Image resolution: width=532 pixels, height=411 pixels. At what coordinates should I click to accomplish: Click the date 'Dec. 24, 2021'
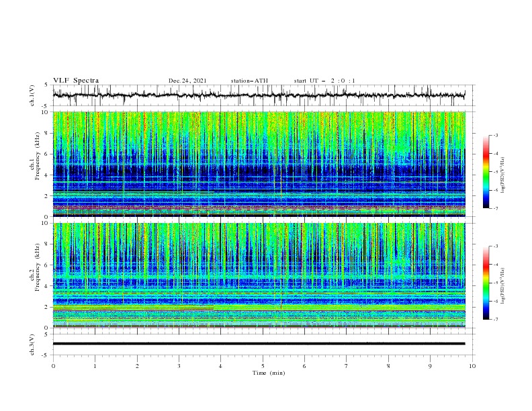coord(187,81)
